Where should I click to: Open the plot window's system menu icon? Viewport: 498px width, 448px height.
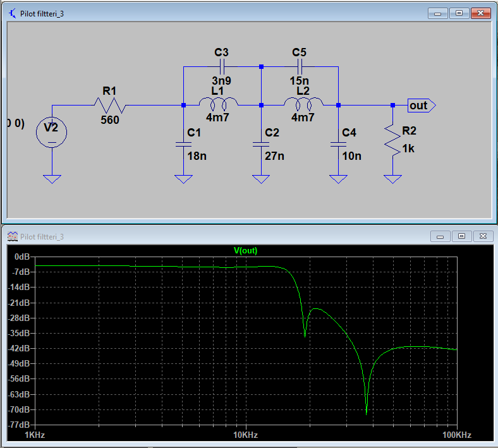[12, 237]
